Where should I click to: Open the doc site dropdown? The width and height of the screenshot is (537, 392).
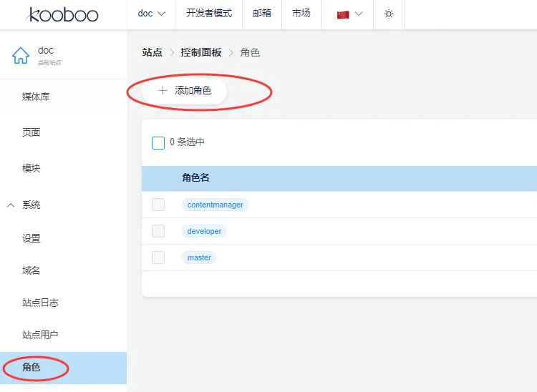click(151, 14)
